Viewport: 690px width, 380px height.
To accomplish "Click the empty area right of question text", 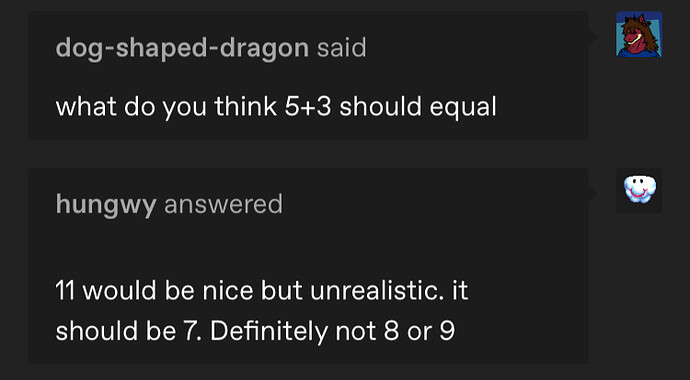I will [x=541, y=107].
